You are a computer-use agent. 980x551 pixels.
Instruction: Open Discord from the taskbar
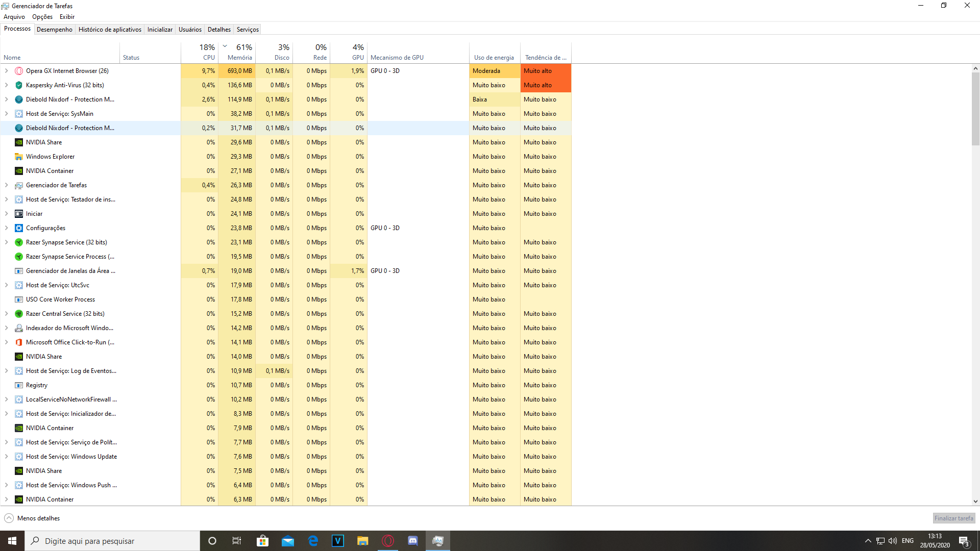pos(413,541)
